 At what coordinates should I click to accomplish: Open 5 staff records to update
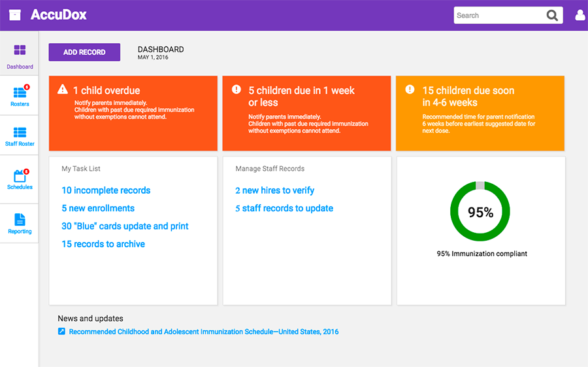tap(284, 208)
